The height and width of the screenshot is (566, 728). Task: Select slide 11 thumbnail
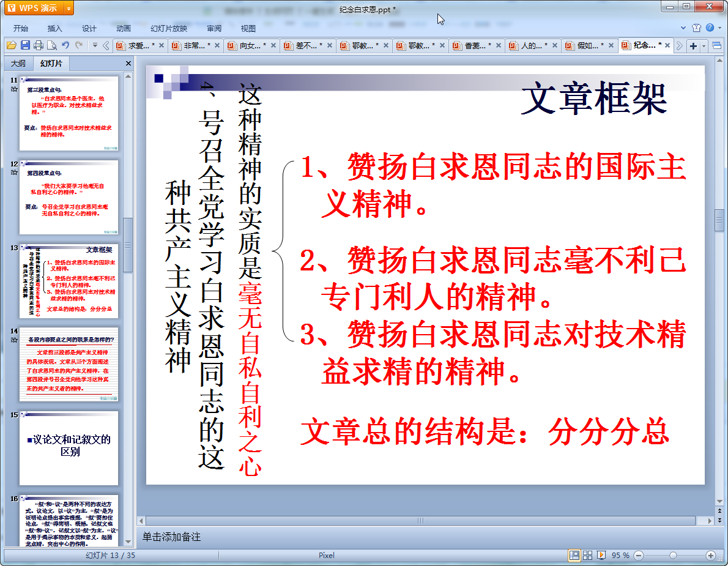click(69, 113)
